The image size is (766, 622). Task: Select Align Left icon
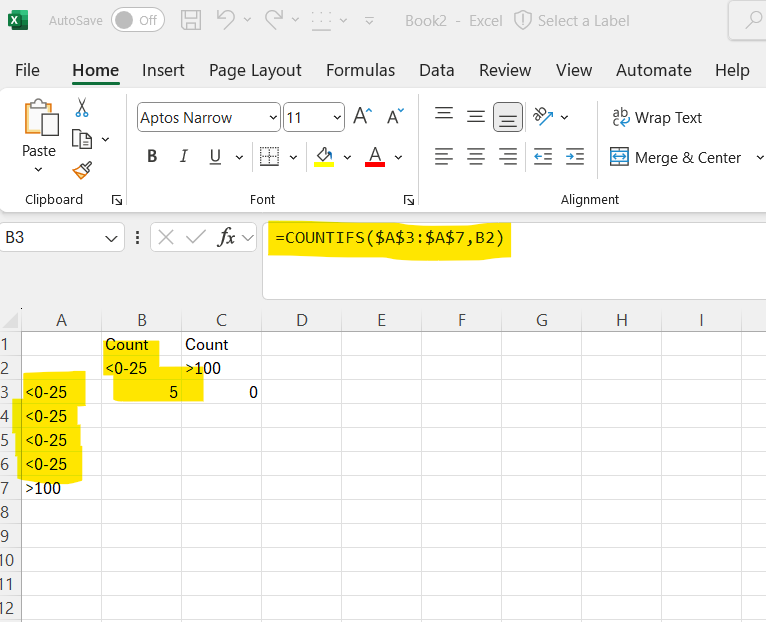click(444, 157)
